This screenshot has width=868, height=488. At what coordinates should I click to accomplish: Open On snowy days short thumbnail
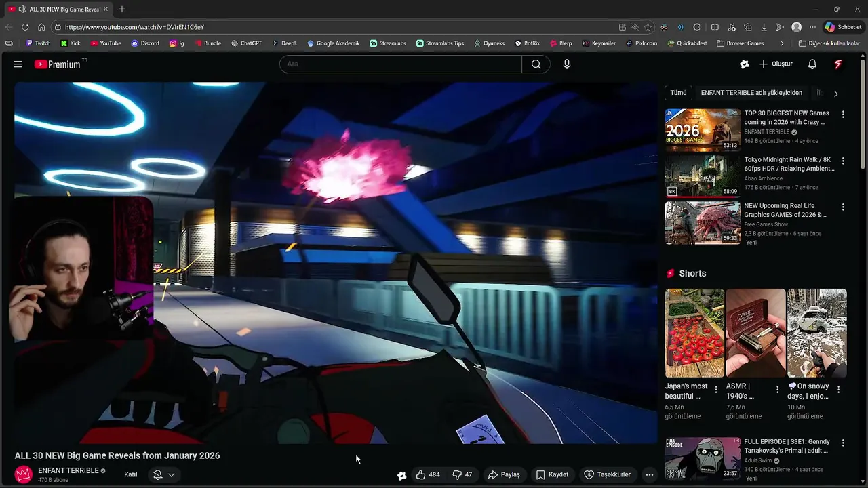click(x=816, y=333)
